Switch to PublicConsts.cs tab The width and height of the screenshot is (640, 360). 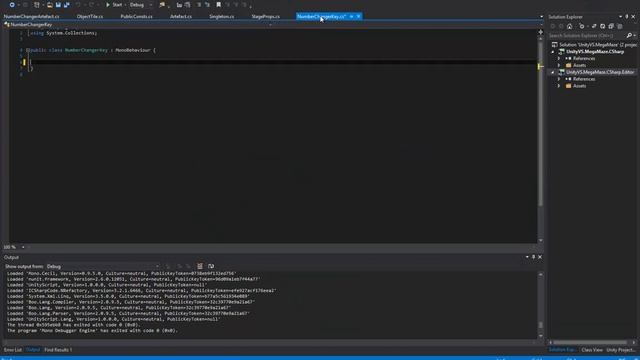point(136,16)
